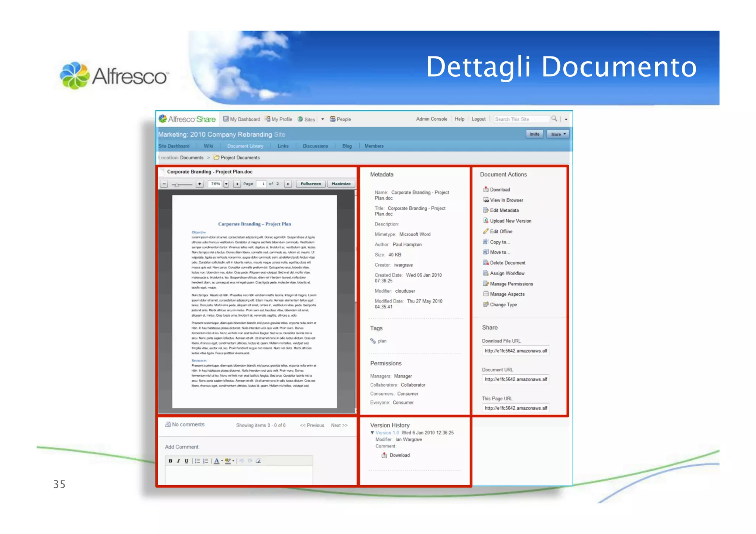Image resolution: width=756 pixels, height=534 pixels.
Task: Open the People page
Action: click(340, 119)
